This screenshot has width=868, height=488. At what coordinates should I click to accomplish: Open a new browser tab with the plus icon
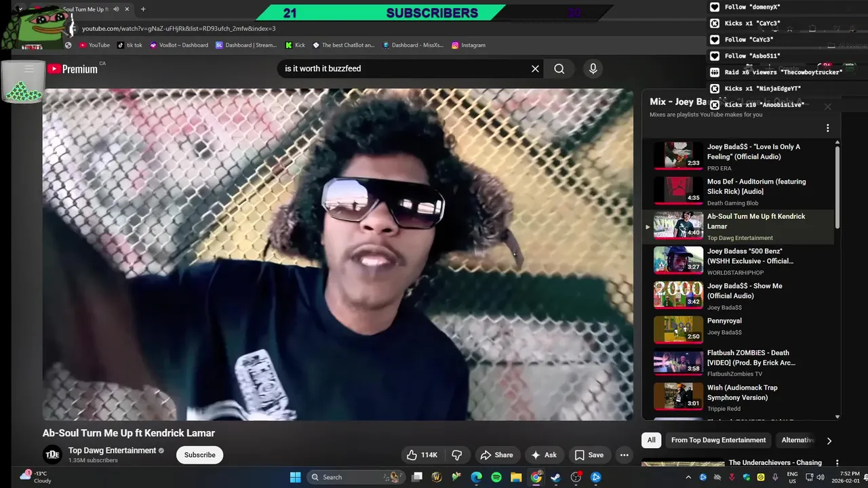click(142, 9)
